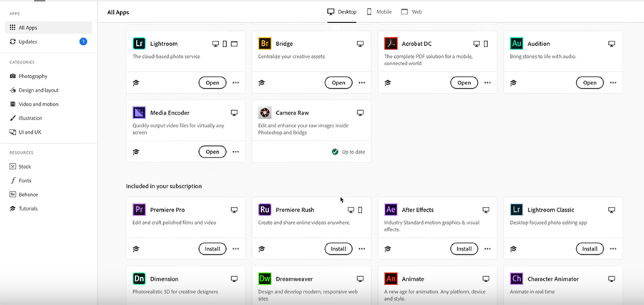644x305 pixels.
Task: Click the Audition app icon
Action: pos(516,44)
